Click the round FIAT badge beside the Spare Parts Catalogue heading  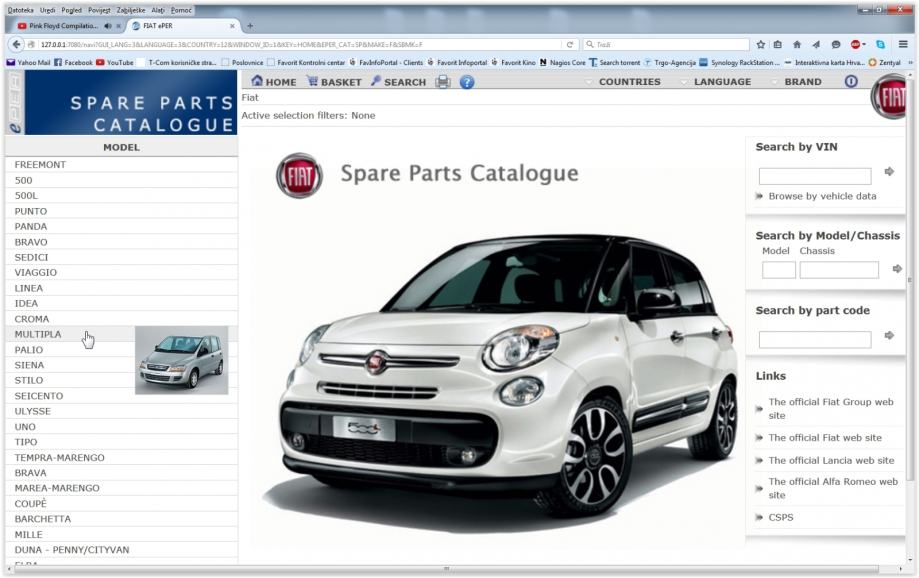299,175
